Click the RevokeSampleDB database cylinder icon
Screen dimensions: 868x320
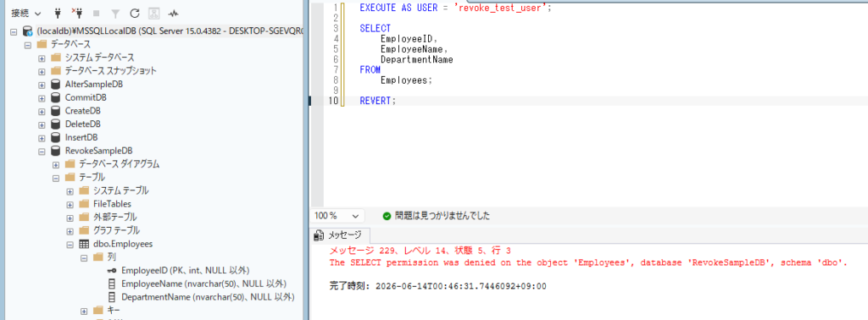coord(55,151)
